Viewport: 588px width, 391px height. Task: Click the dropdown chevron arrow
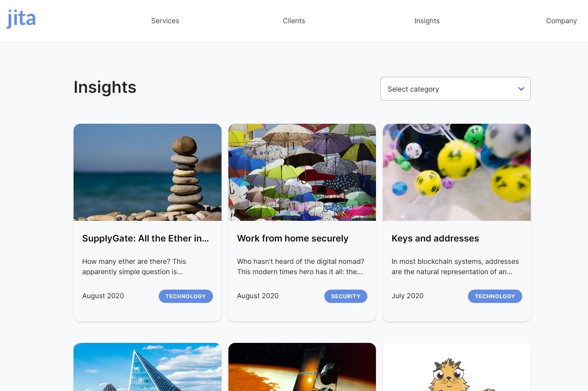click(521, 89)
